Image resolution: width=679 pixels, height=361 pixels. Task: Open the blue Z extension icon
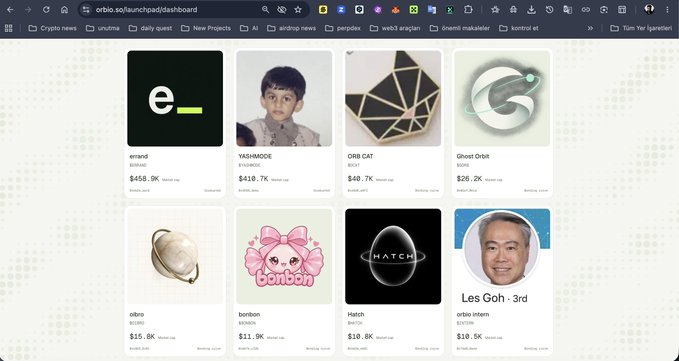coord(341,10)
